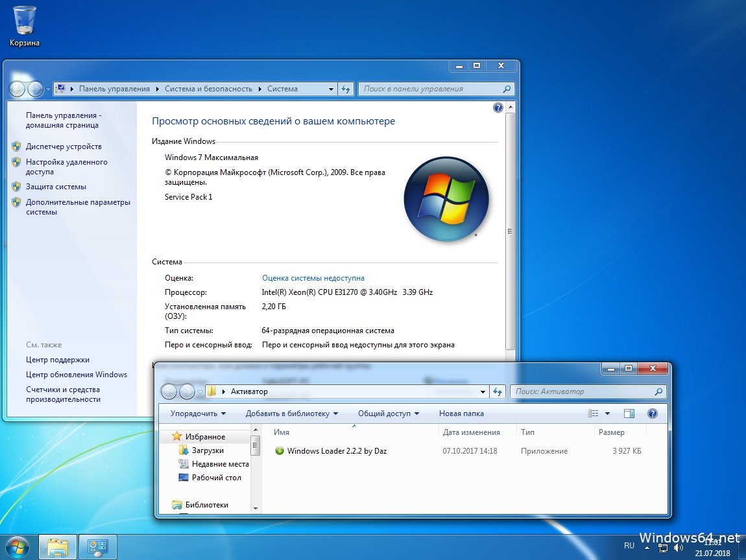The image size is (746, 560).
Task: Open Настройка удаленного доступа link
Action: (67, 167)
